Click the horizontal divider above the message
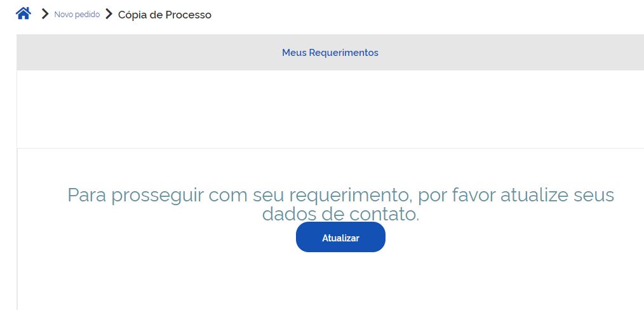The image size is (644, 310). click(330, 148)
